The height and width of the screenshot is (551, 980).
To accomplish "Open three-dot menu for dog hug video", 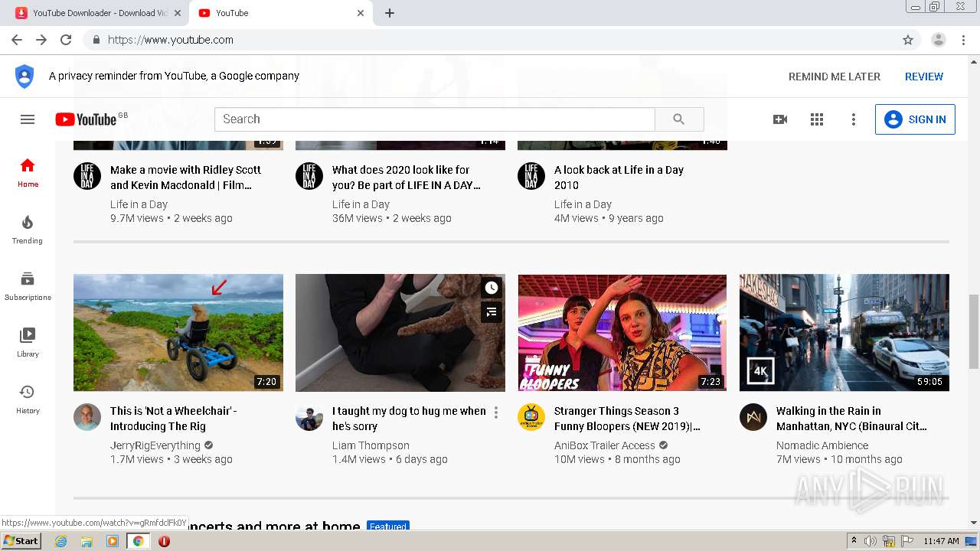I will click(496, 413).
